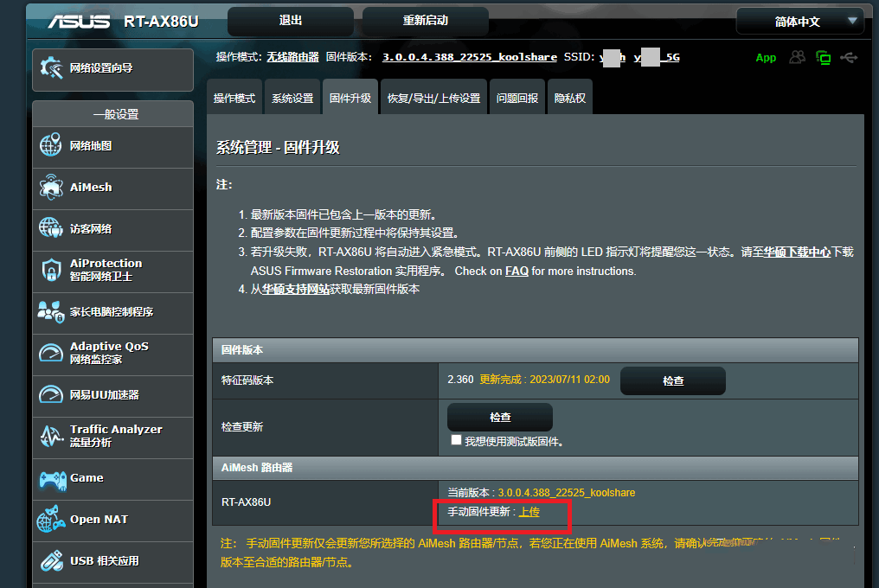Click the 网络监控家 sidebar label

click(96, 360)
